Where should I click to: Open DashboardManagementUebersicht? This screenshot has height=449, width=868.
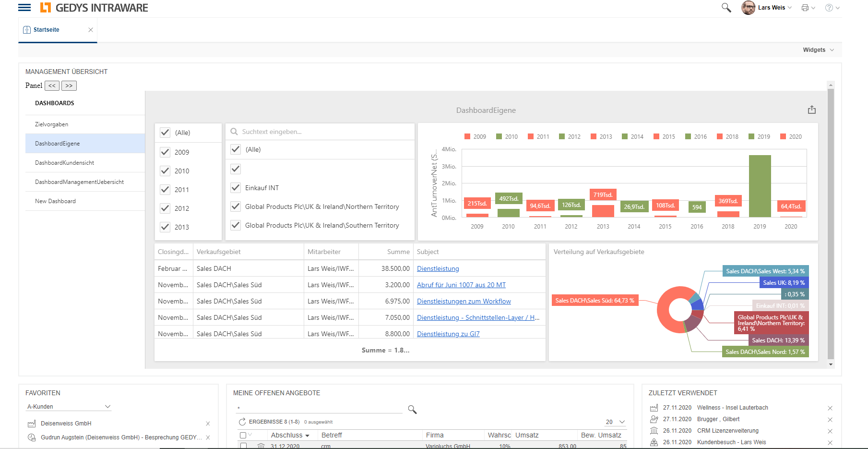click(85, 182)
